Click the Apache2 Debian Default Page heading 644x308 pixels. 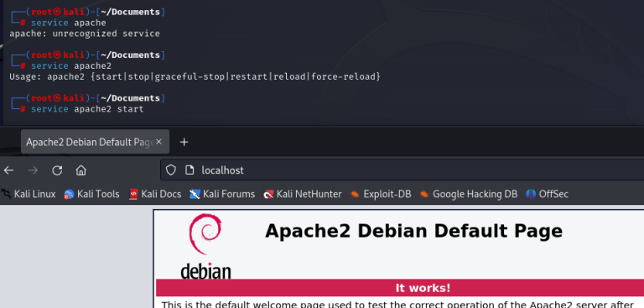point(413,231)
